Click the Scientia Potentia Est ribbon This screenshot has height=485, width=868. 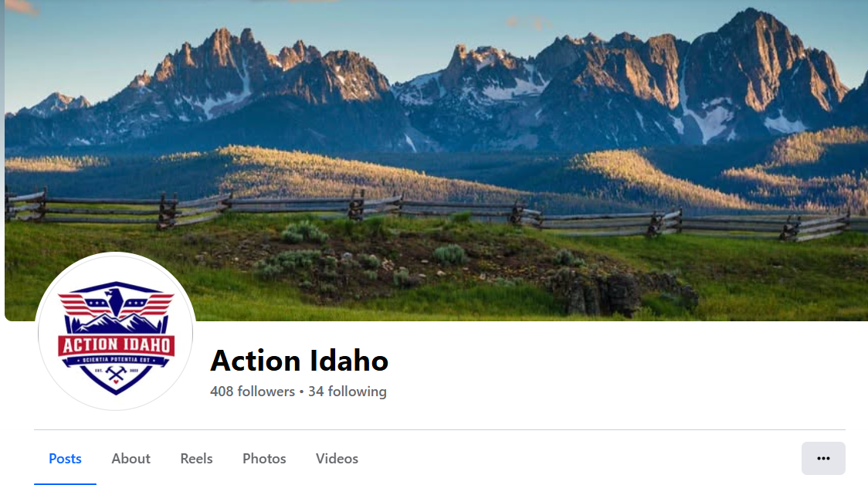click(117, 361)
